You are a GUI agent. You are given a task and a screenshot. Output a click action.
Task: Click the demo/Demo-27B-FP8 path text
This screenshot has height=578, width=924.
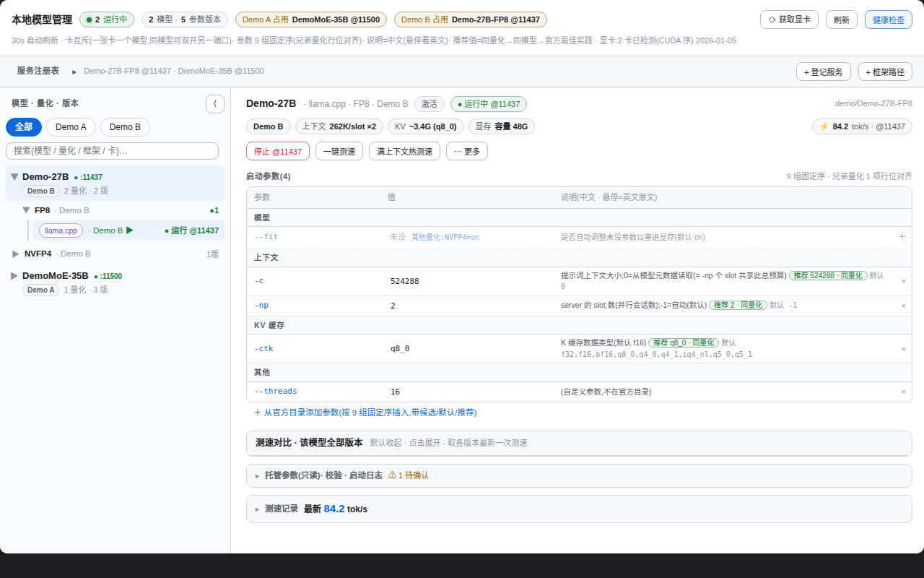pyautogui.click(x=873, y=104)
